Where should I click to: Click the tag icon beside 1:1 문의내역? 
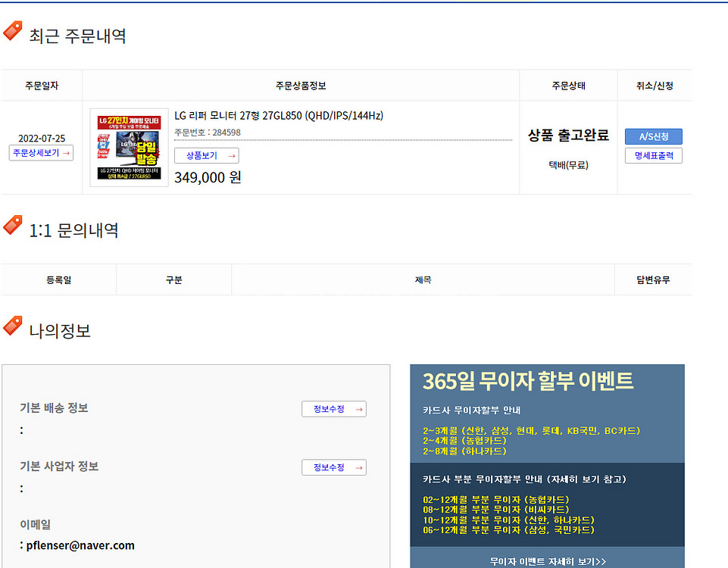click(x=13, y=225)
